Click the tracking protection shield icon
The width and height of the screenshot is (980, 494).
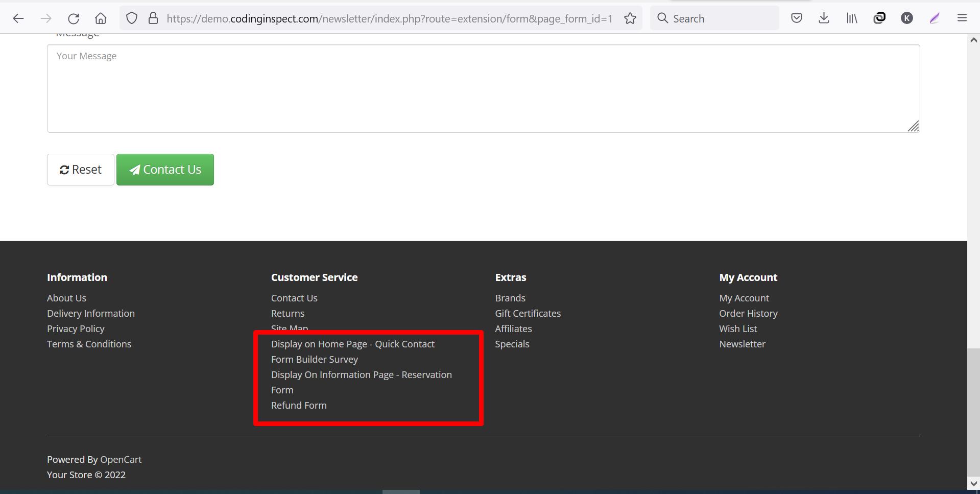coord(132,18)
